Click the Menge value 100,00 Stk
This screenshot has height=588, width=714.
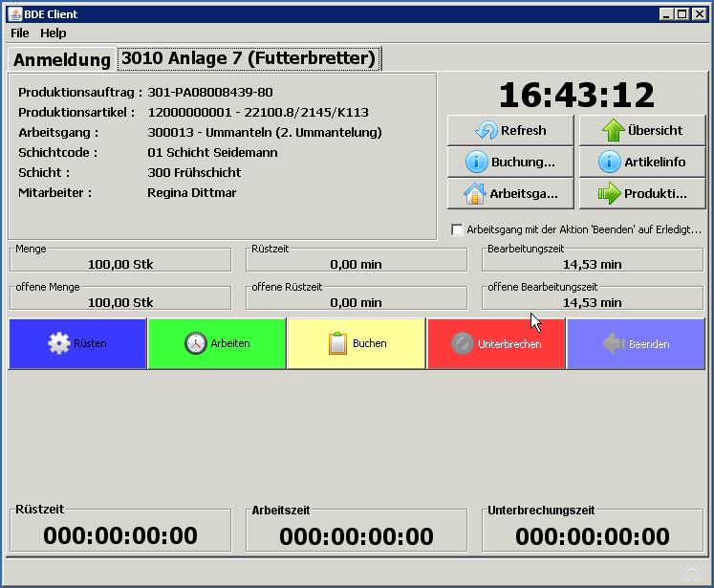point(120,264)
